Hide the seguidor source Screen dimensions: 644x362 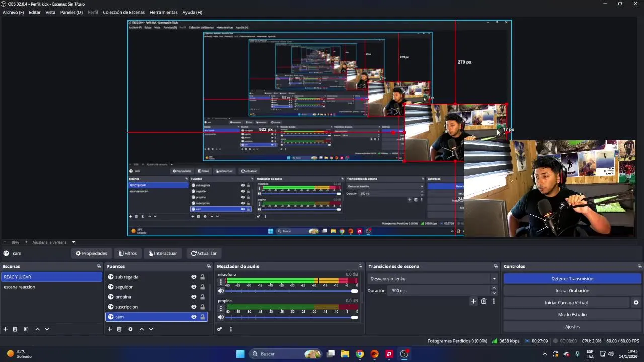coord(194,287)
